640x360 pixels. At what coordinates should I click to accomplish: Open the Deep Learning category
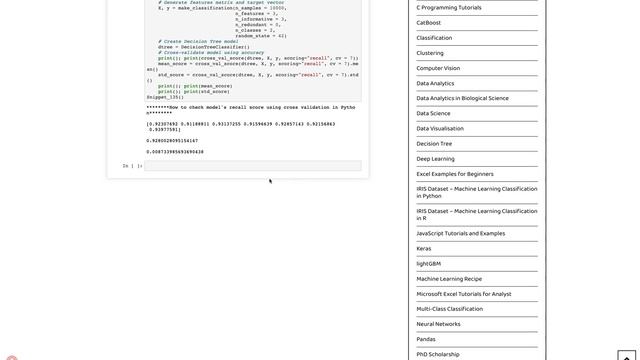[435, 159]
